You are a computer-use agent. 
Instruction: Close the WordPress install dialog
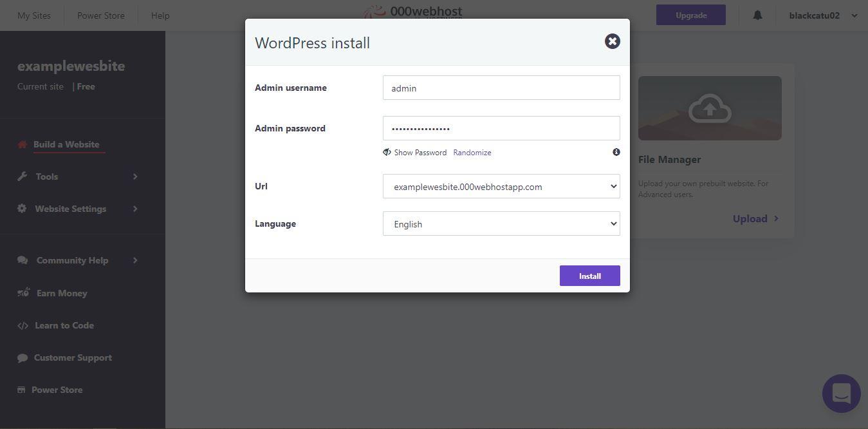tap(612, 41)
